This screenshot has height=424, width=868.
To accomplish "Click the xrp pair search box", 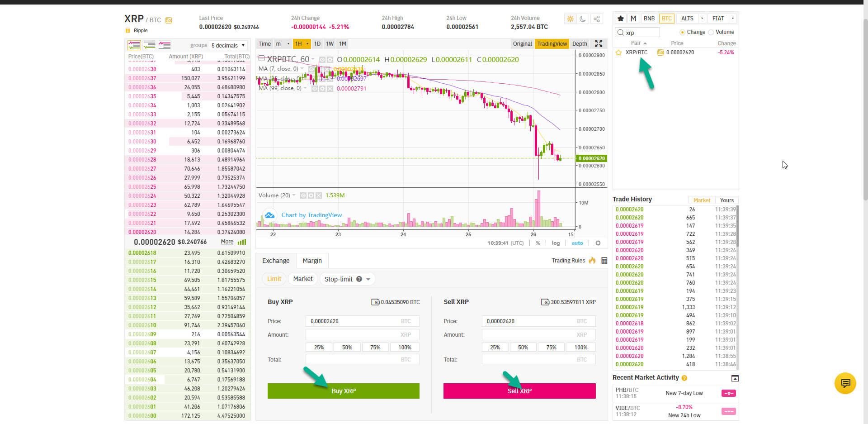I will coord(637,33).
